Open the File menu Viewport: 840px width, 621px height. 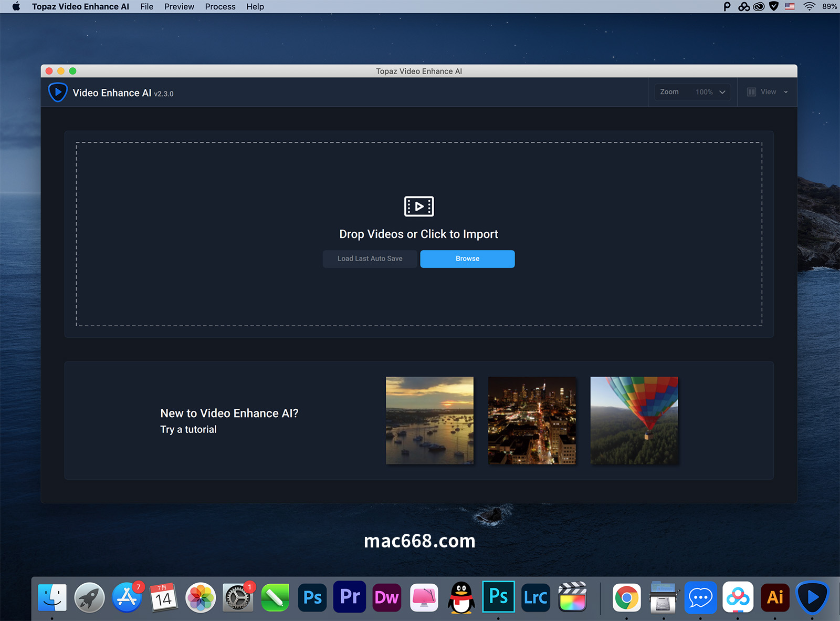click(147, 6)
